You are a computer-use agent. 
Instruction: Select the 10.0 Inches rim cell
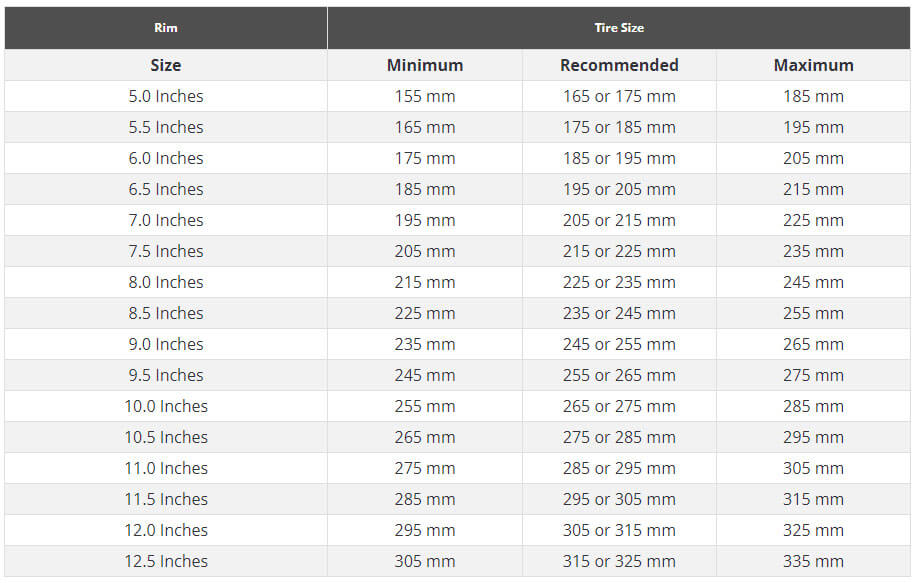(166, 406)
